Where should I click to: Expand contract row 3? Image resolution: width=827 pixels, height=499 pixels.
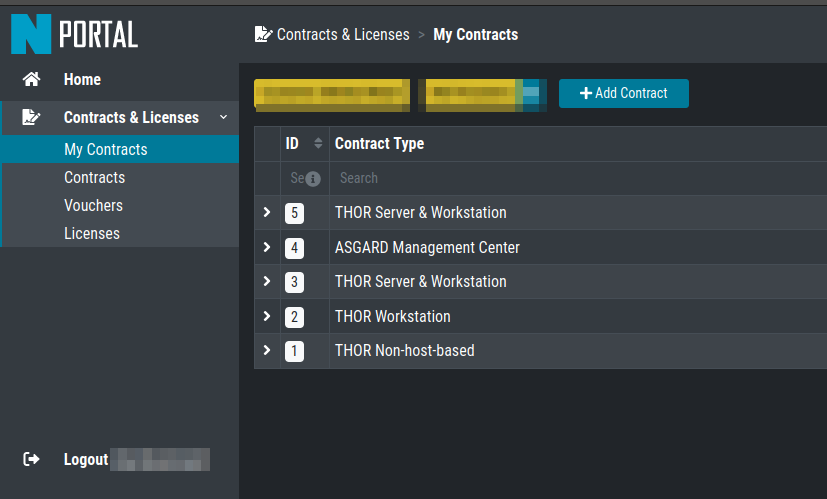tap(267, 281)
